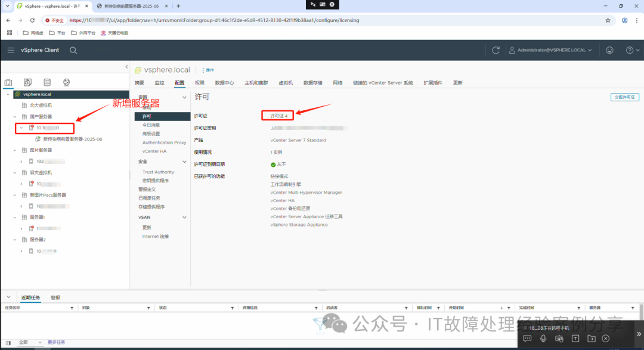The image size is (644, 350).
Task: Switch to Storage inventory view icon
Action: (47, 82)
